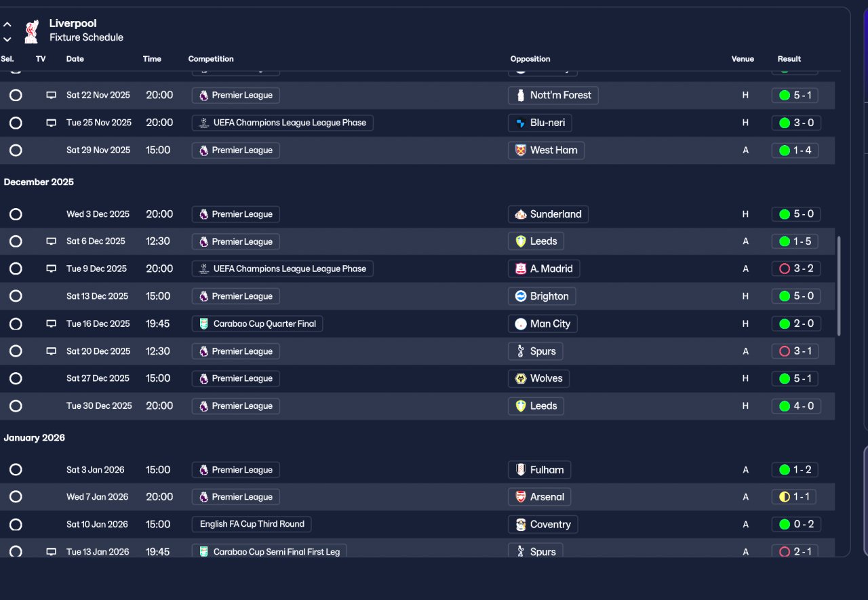
Task: Click the TV icon for the Tue 13 Jan fixture
Action: click(51, 552)
